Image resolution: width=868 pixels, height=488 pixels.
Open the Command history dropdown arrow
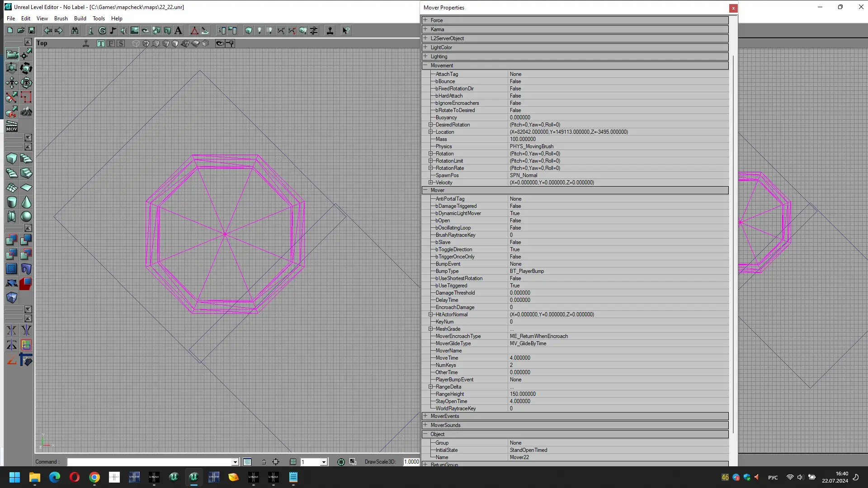pos(235,462)
